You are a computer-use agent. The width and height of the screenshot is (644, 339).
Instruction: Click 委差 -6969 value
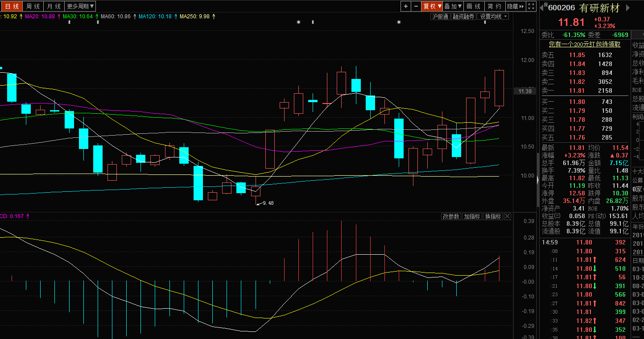620,35
